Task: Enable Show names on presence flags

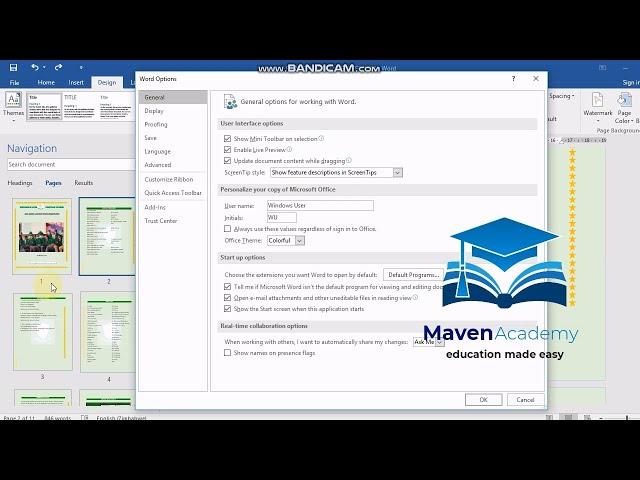Action: [x=227, y=353]
